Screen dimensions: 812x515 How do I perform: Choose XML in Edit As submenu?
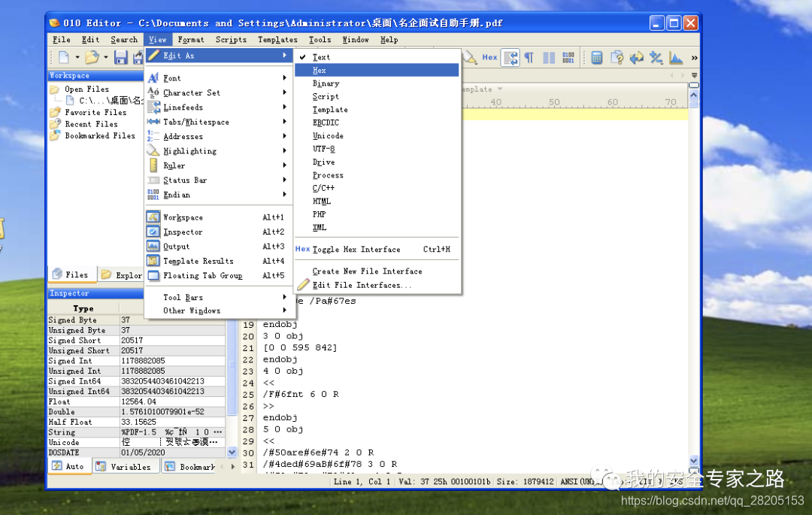pos(377,227)
